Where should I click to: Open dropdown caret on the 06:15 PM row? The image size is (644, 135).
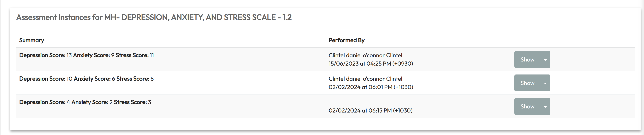[x=545, y=107]
